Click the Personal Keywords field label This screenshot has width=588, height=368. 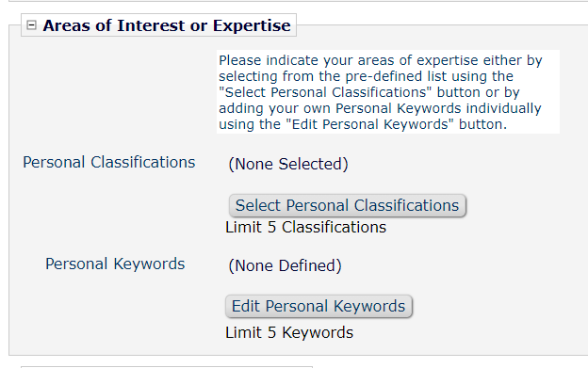pos(115,264)
